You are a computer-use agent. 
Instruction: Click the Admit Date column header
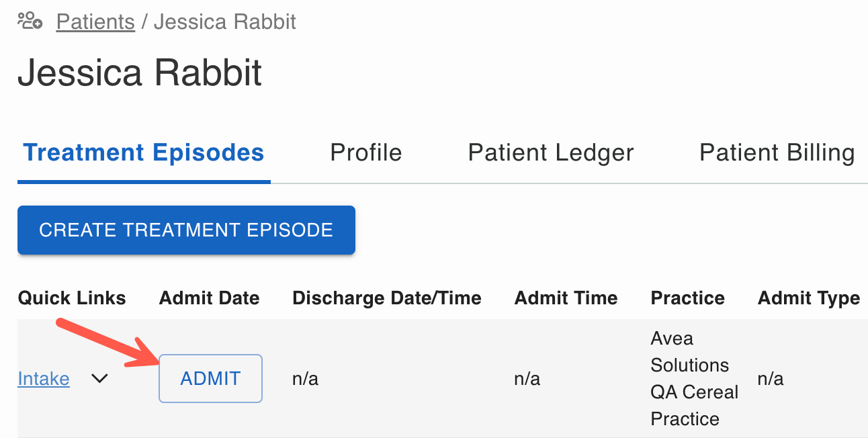[210, 298]
